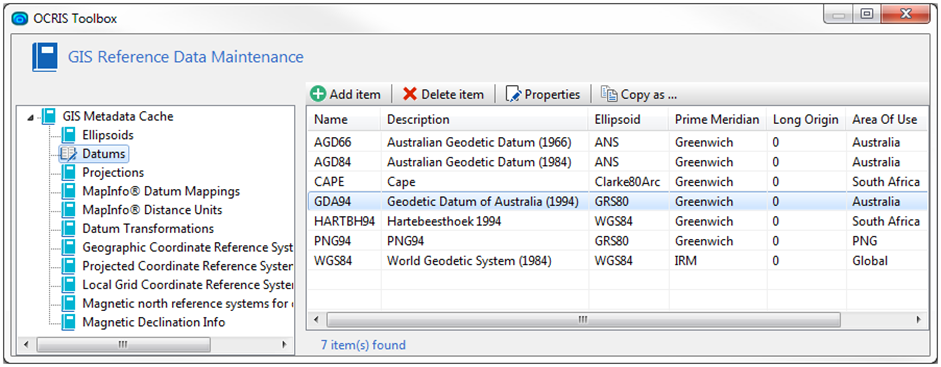Image resolution: width=941 pixels, height=367 pixels.
Task: Click the Ellipsoids book icon
Action: pos(68,135)
